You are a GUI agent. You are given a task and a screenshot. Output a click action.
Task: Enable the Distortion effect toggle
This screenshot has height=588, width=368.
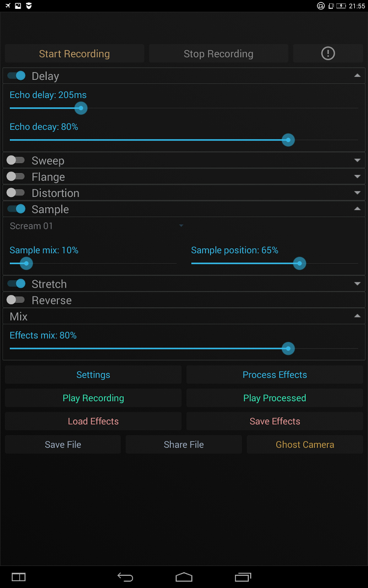tap(16, 193)
